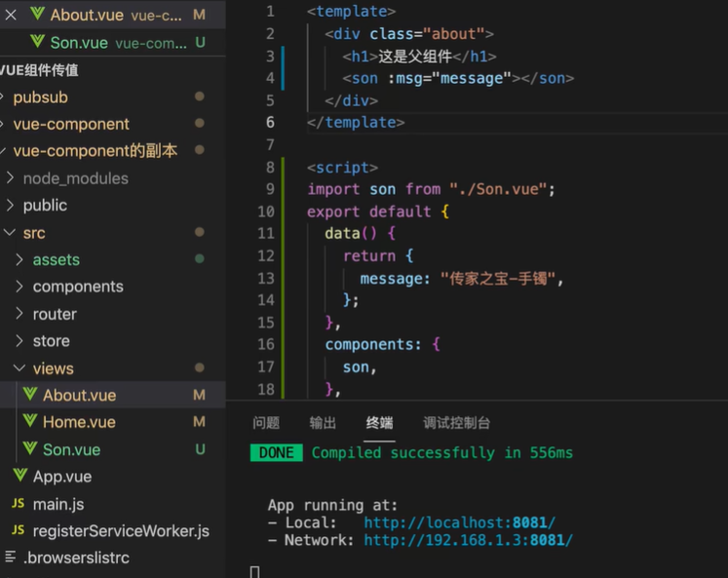The image size is (728, 578).
Task: Click Vue icon of About.vue in open editors
Action: tap(37, 14)
